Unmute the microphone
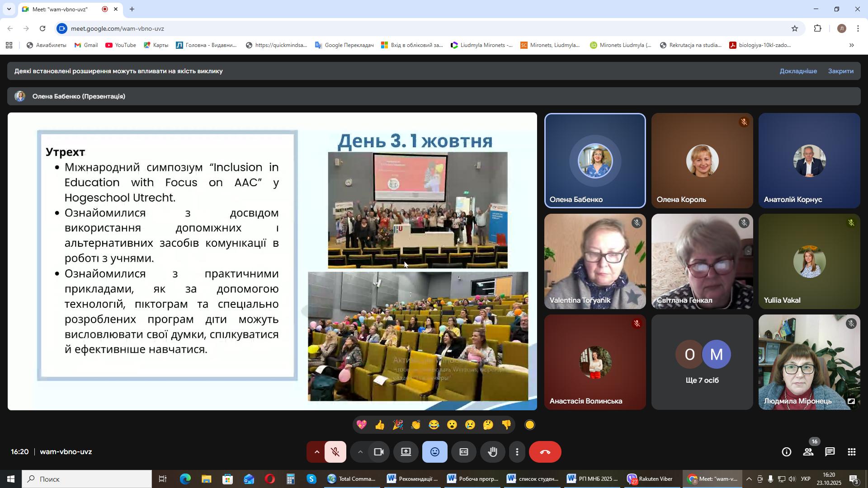 (x=335, y=452)
